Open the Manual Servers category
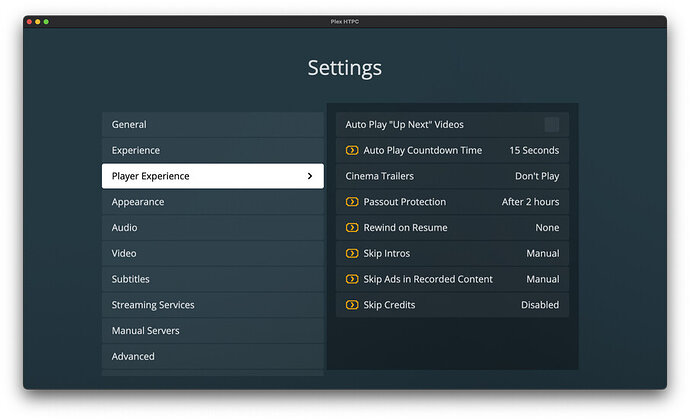690x420 pixels. pos(213,331)
